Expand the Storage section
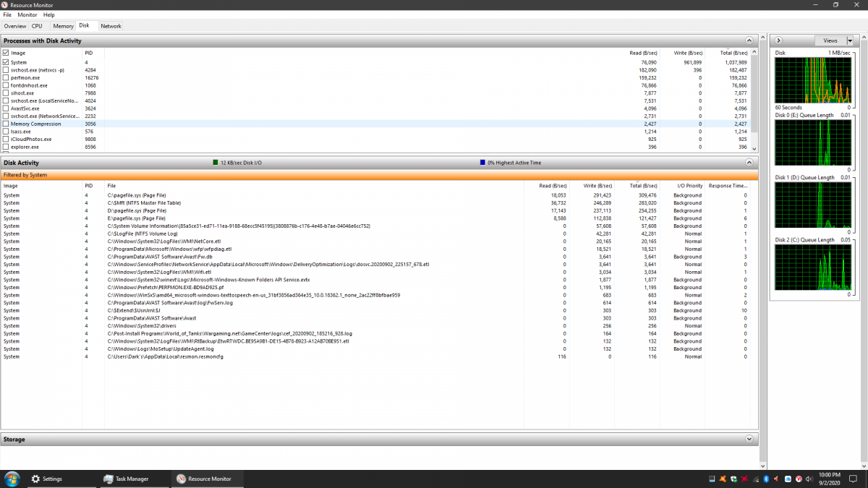This screenshot has height=488, width=868. pyautogui.click(x=749, y=439)
